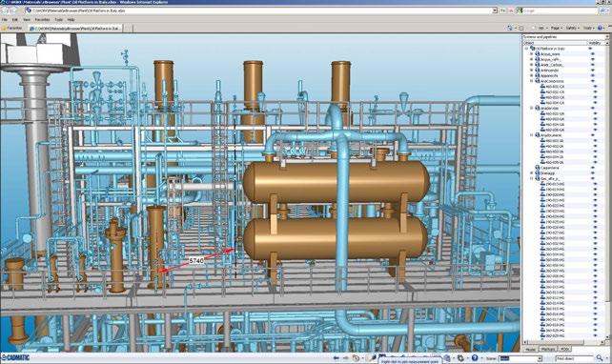Screen dimensions: 612x364
Task: Open the Favorites menu in menu bar
Action: pos(42,19)
